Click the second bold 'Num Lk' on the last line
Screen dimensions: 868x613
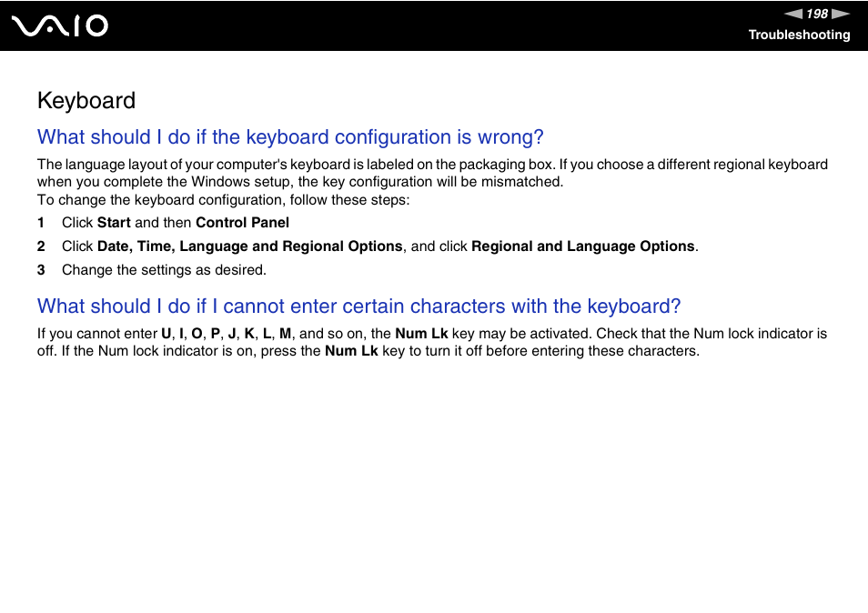click(x=351, y=351)
